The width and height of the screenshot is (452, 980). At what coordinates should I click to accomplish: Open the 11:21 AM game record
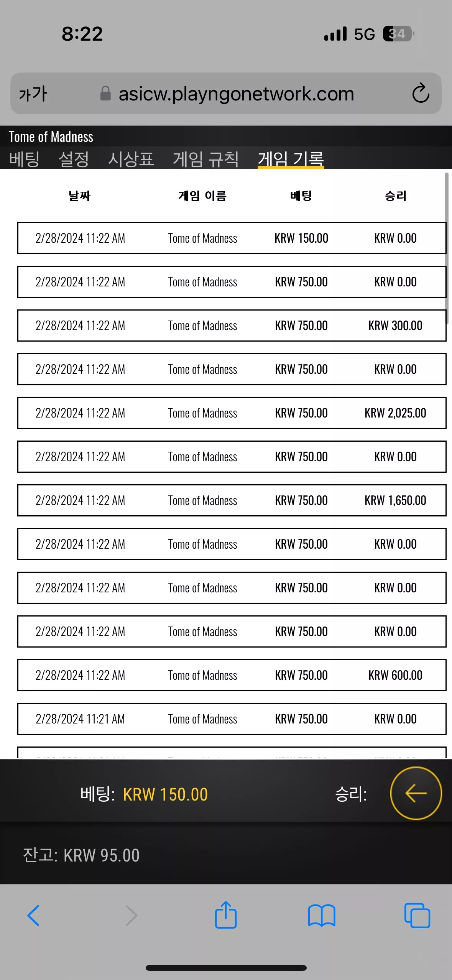pyautogui.click(x=232, y=719)
